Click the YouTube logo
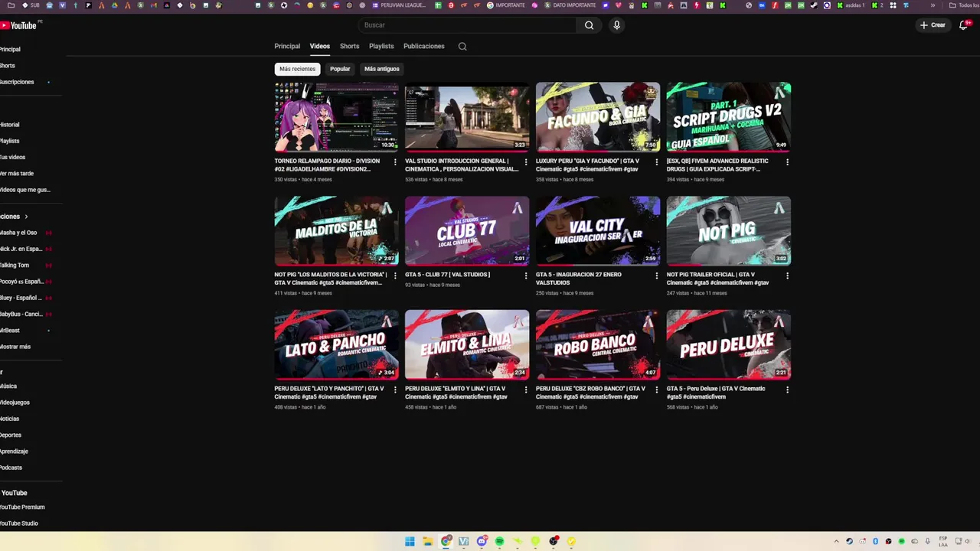Viewport: 980px width, 551px height. tap(18, 25)
